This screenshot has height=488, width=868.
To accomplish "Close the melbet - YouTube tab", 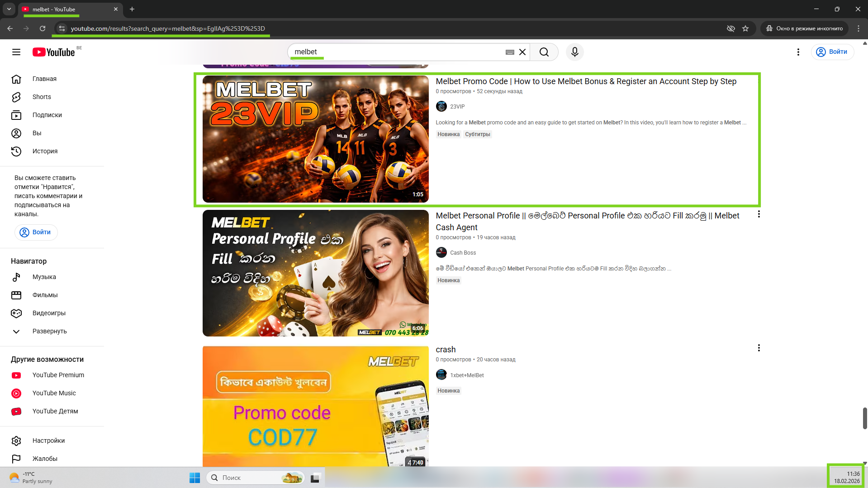I will pos(116,9).
